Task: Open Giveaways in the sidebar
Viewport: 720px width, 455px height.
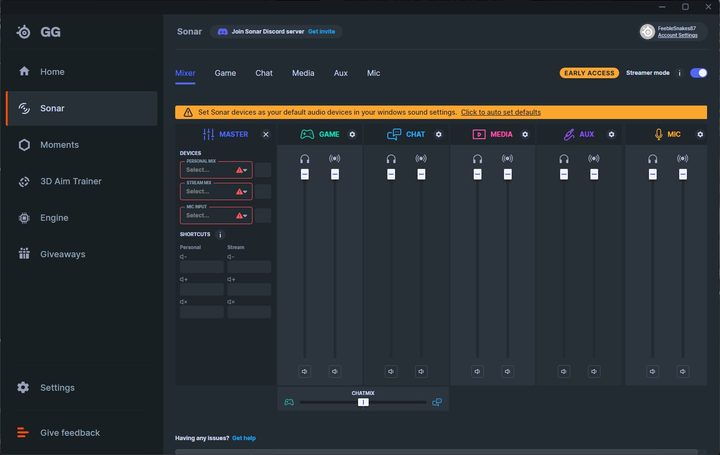Action: (82, 254)
